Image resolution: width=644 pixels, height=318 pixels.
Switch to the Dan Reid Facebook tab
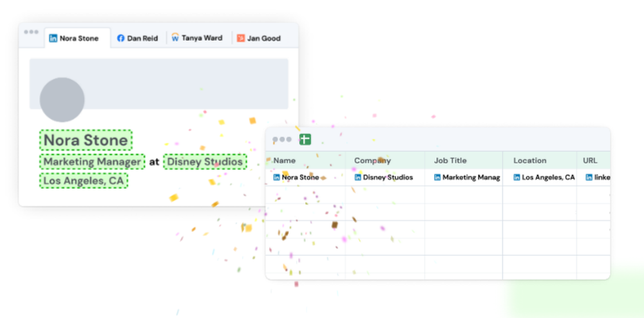(x=138, y=38)
